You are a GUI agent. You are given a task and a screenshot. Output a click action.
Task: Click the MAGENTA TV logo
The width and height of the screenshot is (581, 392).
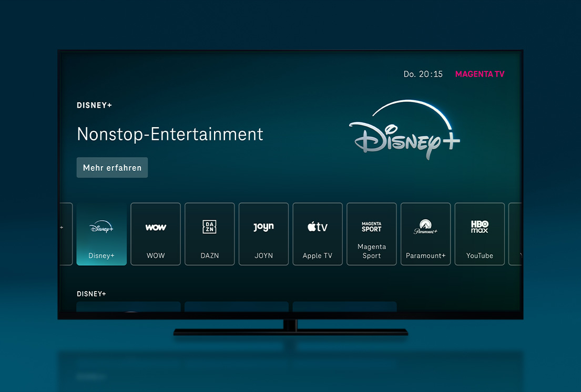(480, 74)
